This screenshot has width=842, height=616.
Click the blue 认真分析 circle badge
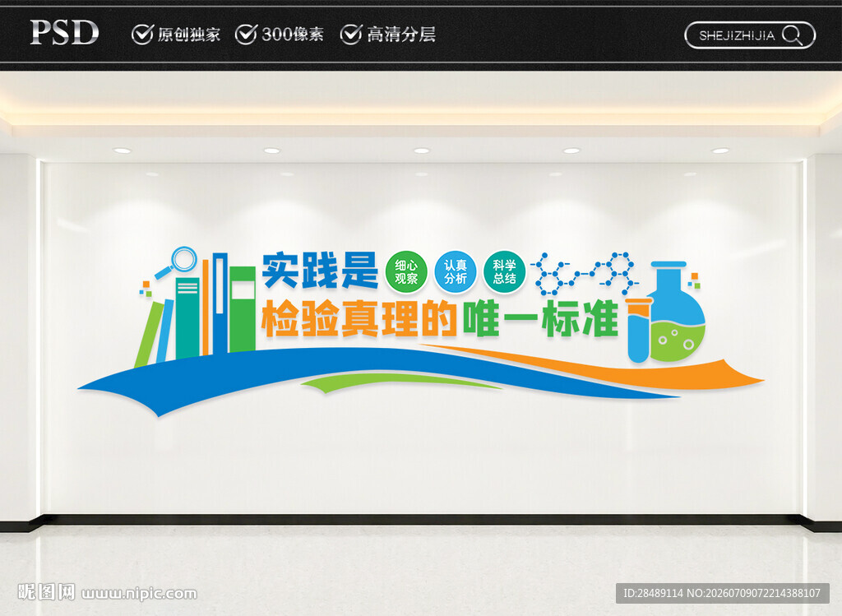click(x=456, y=271)
